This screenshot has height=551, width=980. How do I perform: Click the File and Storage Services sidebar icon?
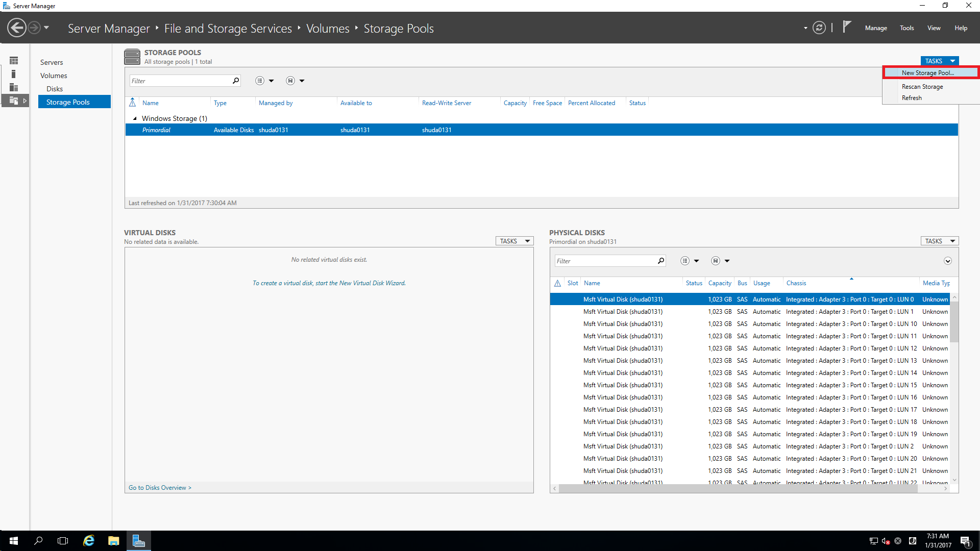pyautogui.click(x=14, y=101)
